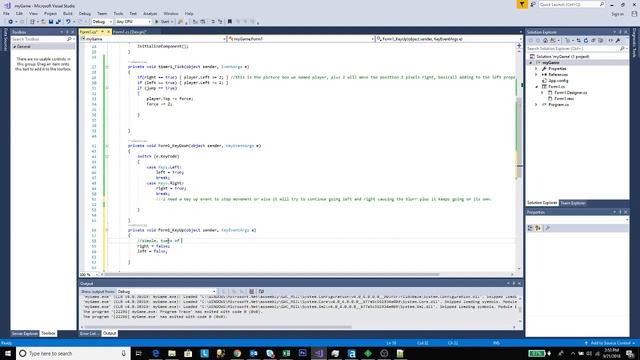Open the Form1_KeyUp member dropdown
The width and height of the screenshot is (640, 360).
click(449, 39)
